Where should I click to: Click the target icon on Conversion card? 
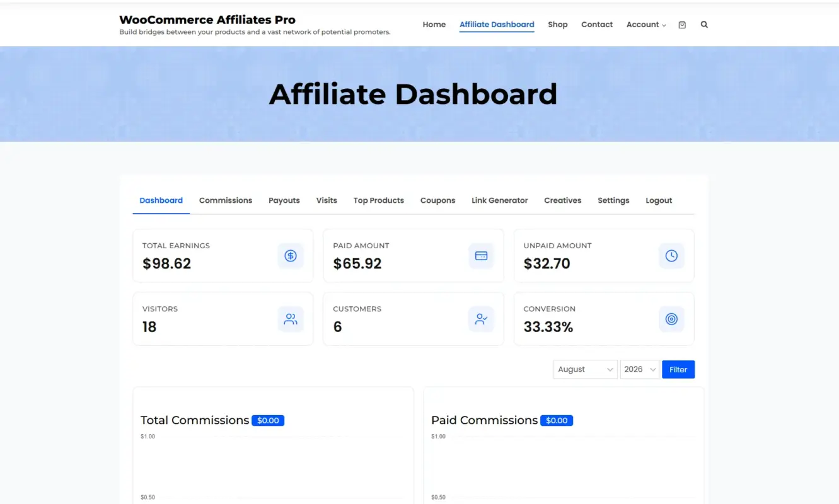(671, 319)
